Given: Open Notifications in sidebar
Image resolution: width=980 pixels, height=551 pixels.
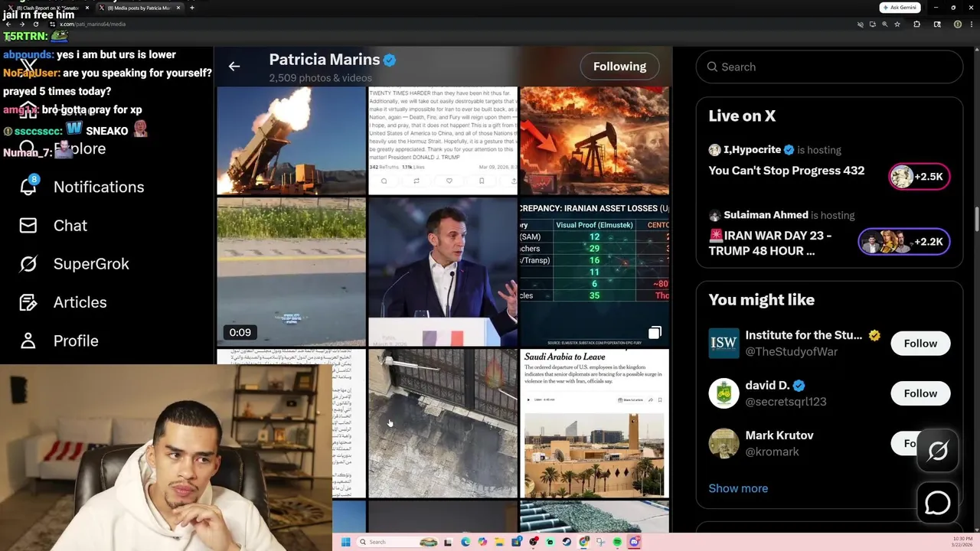Looking at the screenshot, I should tap(99, 187).
